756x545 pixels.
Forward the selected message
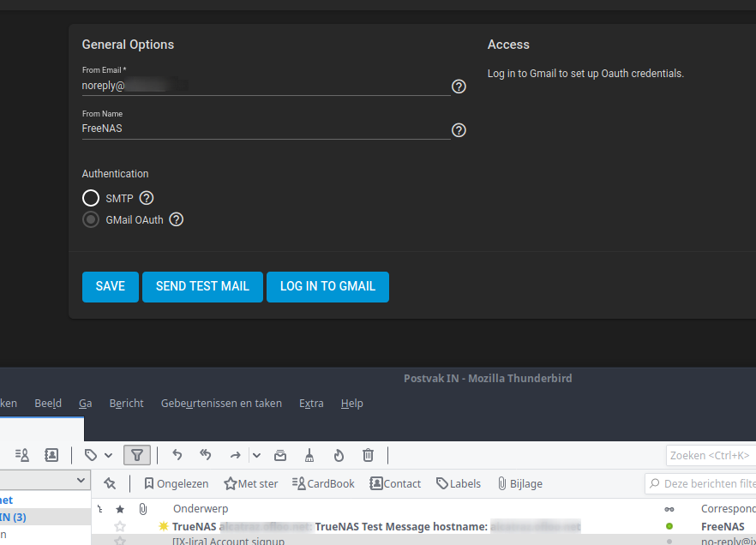(235, 455)
